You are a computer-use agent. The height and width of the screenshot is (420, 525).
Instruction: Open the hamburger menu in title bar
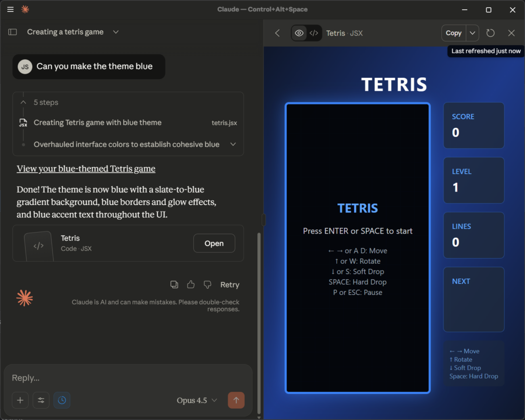tap(10, 9)
